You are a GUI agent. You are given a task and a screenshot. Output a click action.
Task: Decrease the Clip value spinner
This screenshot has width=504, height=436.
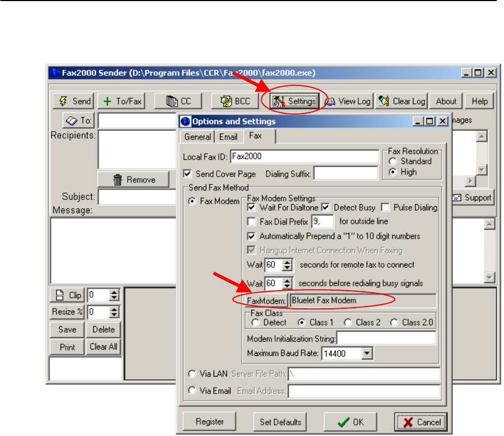coord(114,298)
